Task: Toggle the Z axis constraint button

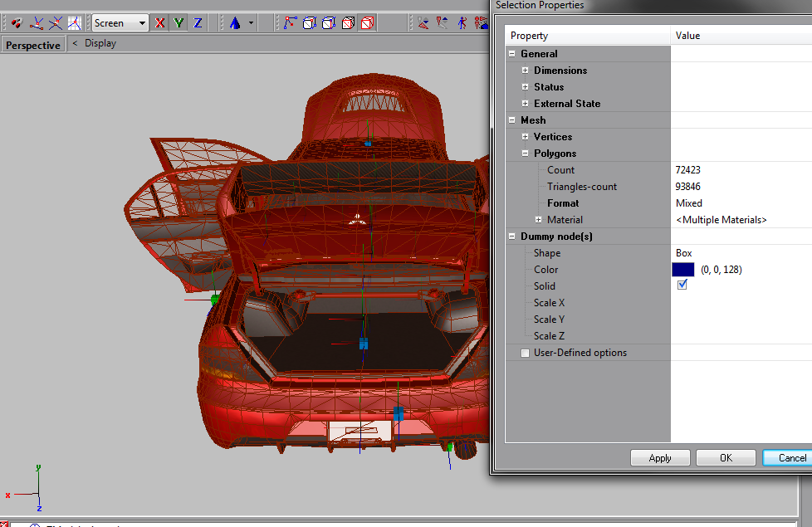Action: pyautogui.click(x=198, y=23)
